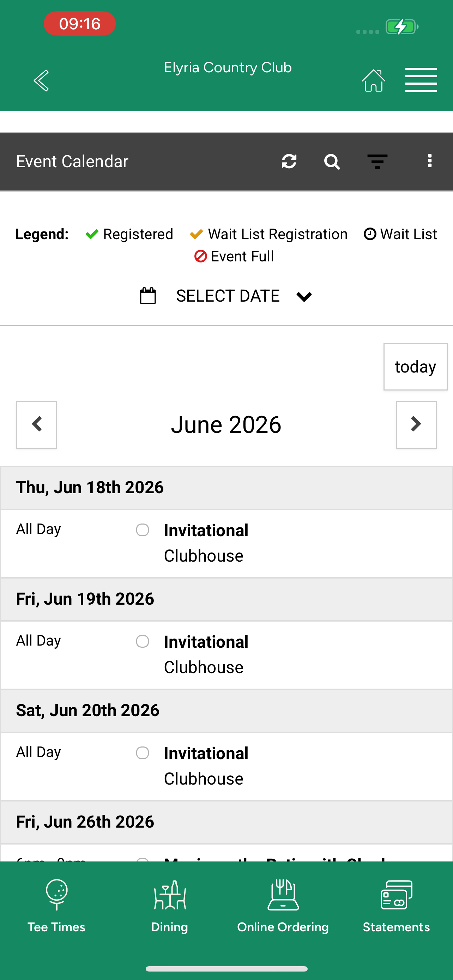The height and width of the screenshot is (980, 453).
Task: Tap the back arrow in the header
Action: click(x=41, y=80)
